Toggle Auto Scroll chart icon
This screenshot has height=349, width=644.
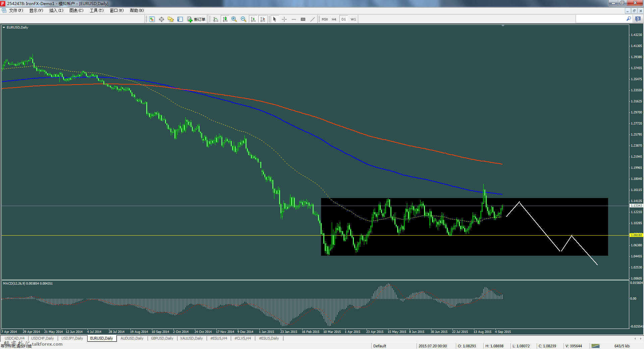tap(253, 19)
